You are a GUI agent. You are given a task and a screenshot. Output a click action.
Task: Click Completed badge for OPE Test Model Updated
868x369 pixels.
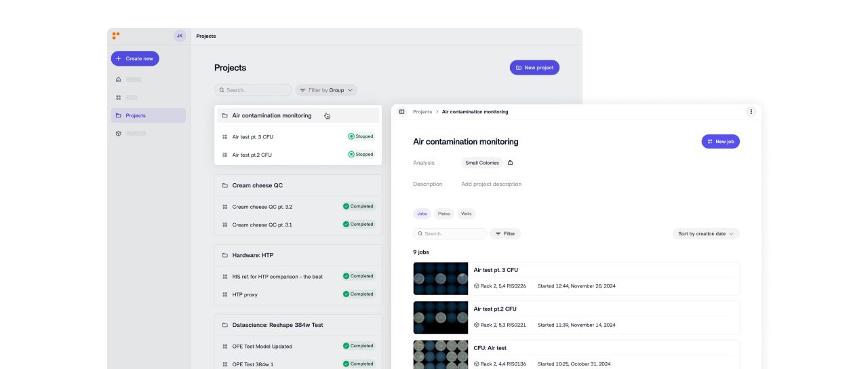[x=358, y=346]
